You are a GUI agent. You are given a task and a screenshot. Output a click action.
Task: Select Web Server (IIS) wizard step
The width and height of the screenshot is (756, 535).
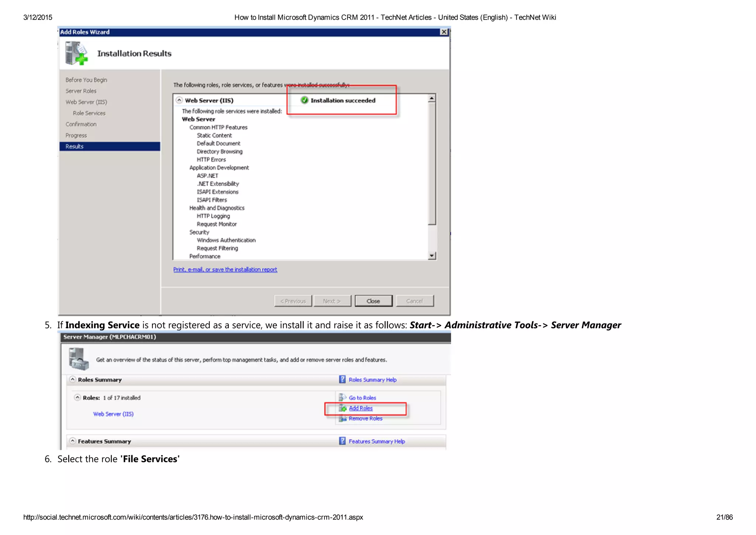[x=86, y=102]
